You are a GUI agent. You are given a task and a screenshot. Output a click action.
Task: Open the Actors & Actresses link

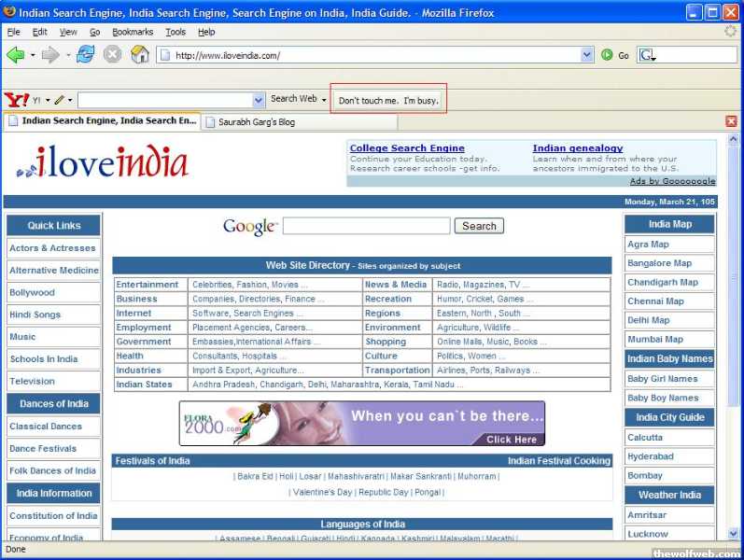coord(52,248)
